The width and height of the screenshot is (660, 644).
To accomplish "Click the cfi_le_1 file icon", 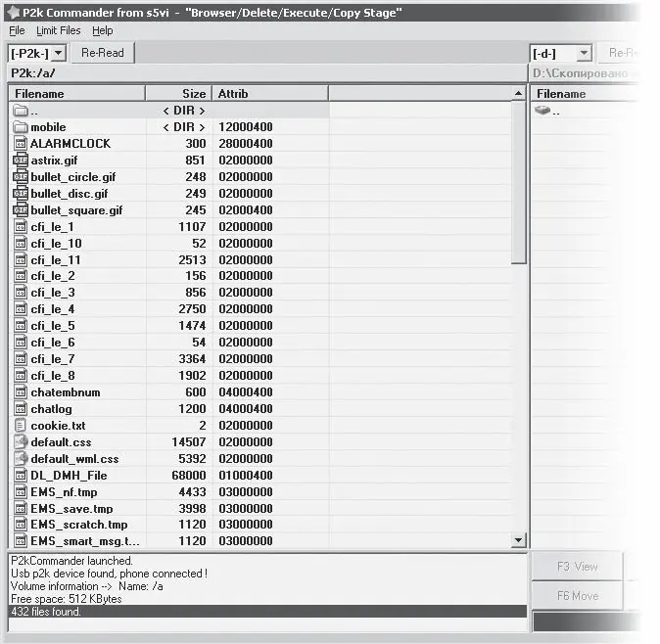I will [21, 227].
